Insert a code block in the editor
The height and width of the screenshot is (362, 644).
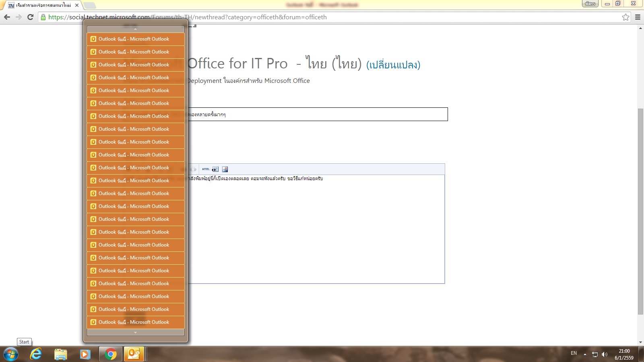215,169
